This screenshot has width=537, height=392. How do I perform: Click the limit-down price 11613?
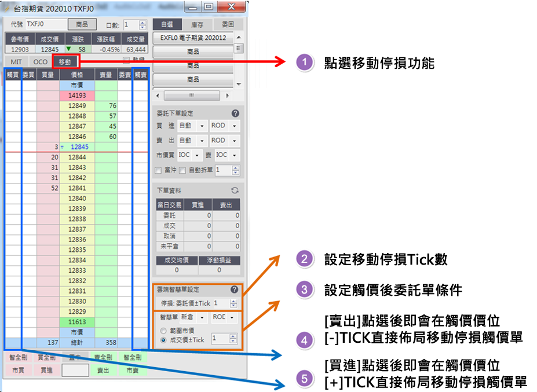[77, 322]
